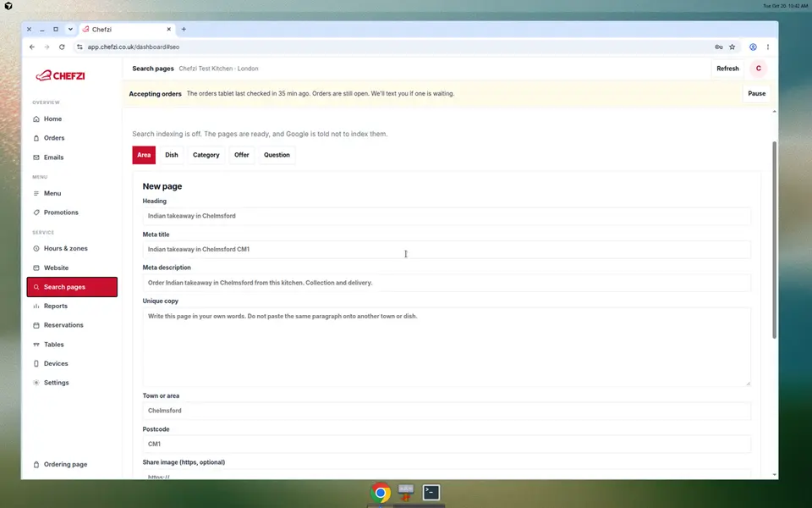Select Search pages in sidebar
The width and height of the screenshot is (812, 508).
[x=72, y=287]
